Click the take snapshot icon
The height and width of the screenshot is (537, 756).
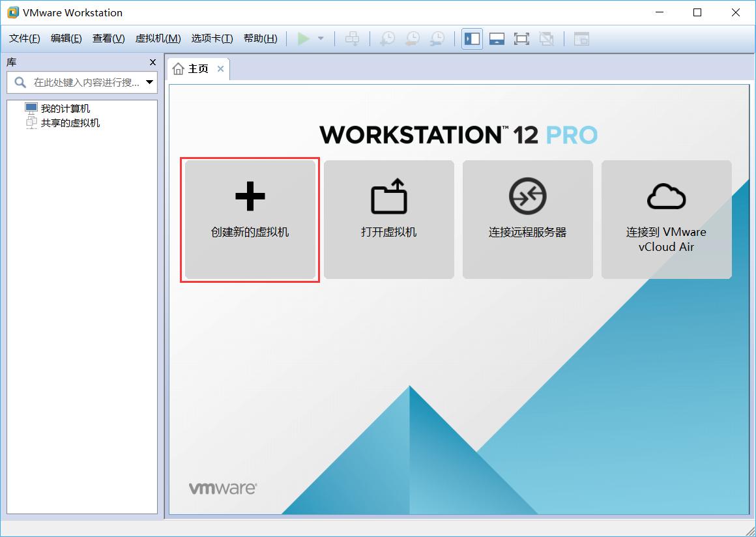pyautogui.click(x=387, y=38)
